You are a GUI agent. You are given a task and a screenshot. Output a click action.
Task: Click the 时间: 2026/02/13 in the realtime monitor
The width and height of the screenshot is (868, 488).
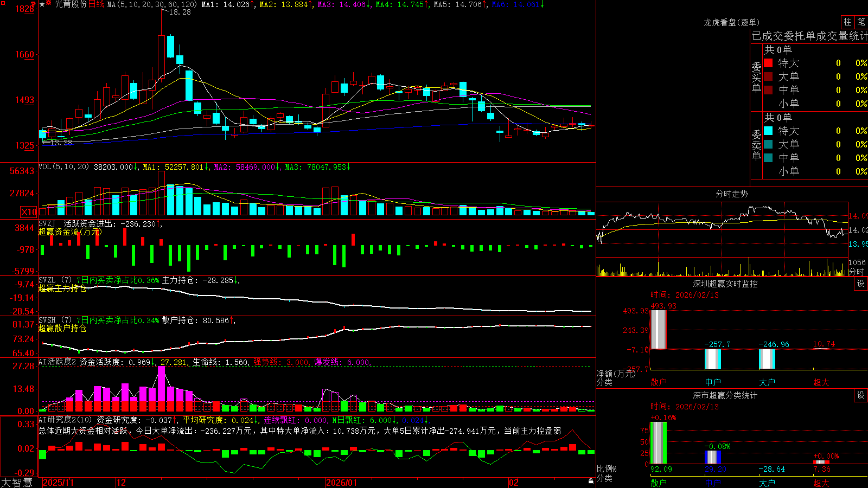[x=684, y=295]
